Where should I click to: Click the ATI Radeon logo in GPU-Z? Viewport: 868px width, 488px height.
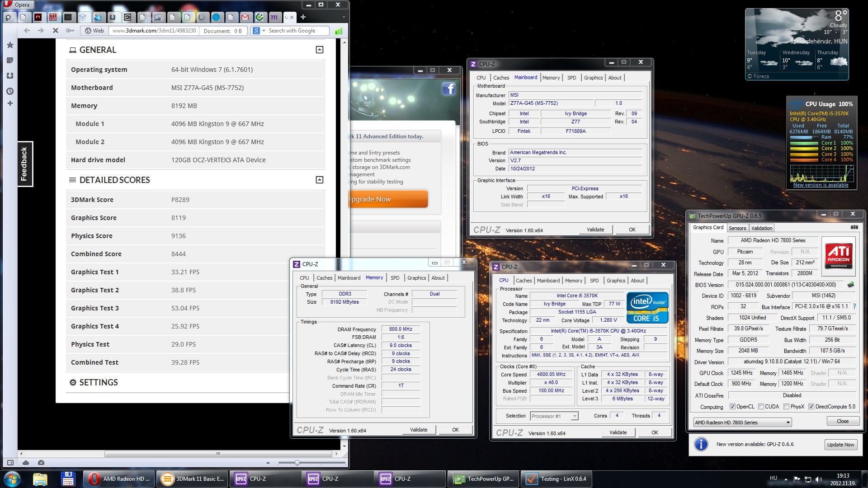point(838,255)
